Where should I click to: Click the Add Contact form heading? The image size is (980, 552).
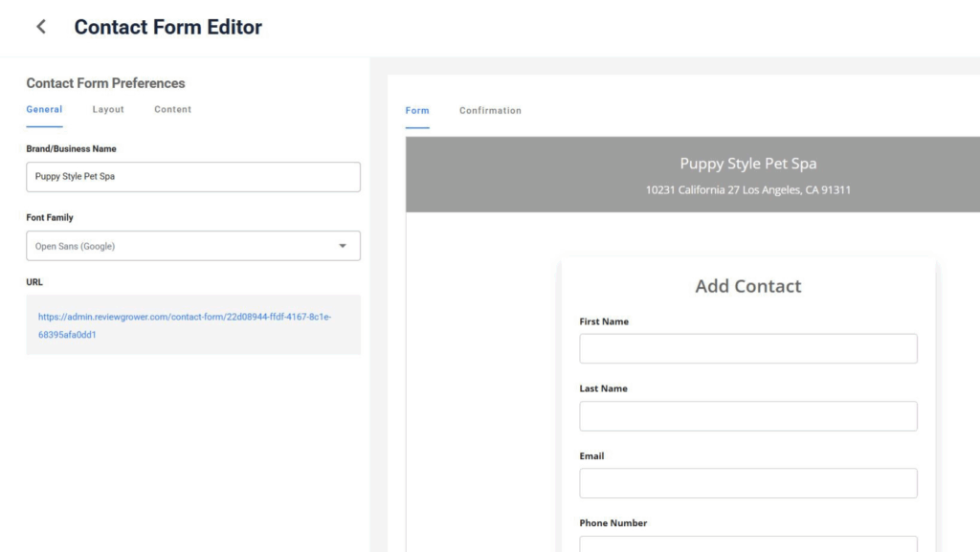748,286
